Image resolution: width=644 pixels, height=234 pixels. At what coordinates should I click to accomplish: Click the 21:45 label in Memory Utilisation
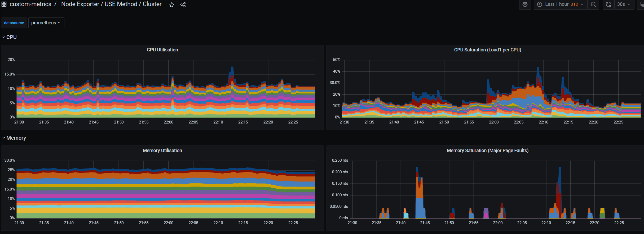(94, 223)
